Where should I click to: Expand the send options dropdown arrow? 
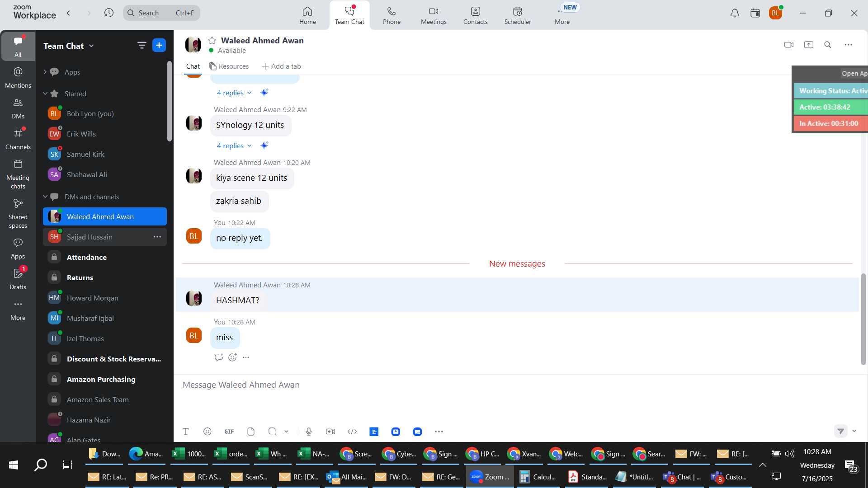coord(854,431)
